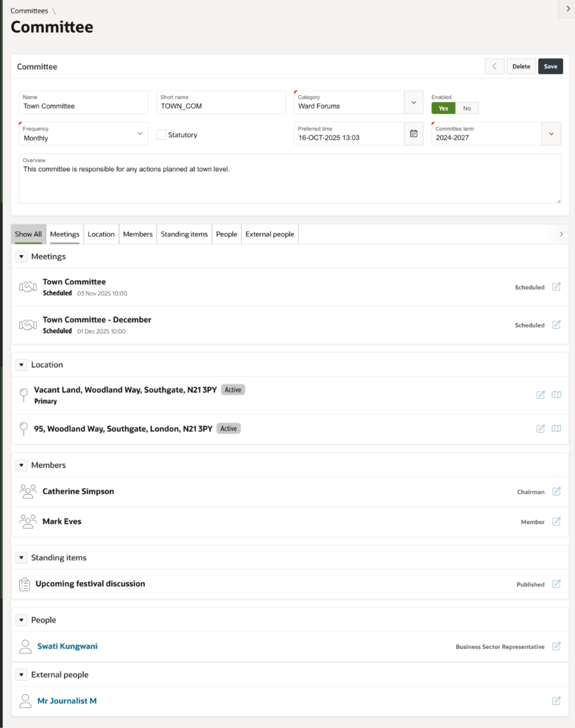This screenshot has height=728, width=575.
Task: Collapse the Meetings section
Action: (x=21, y=256)
